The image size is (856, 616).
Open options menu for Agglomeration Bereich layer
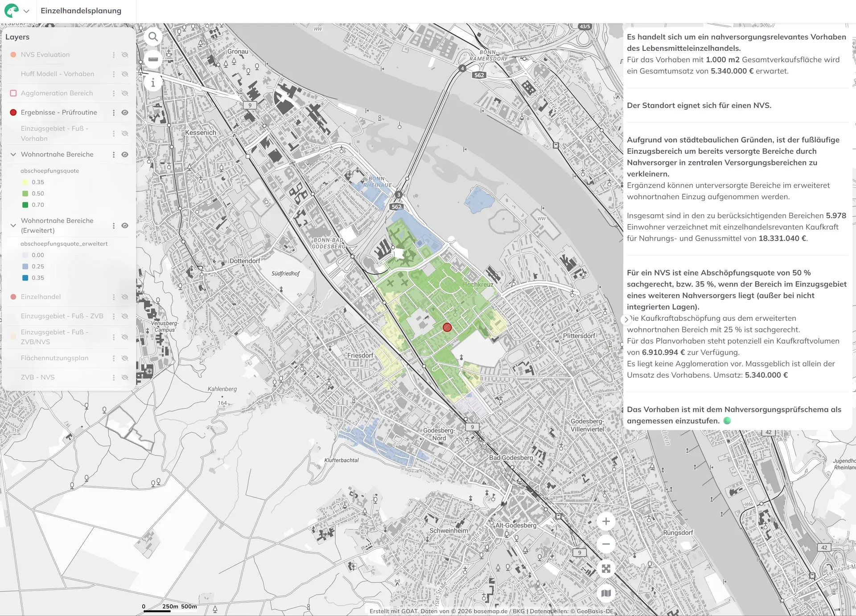114,93
